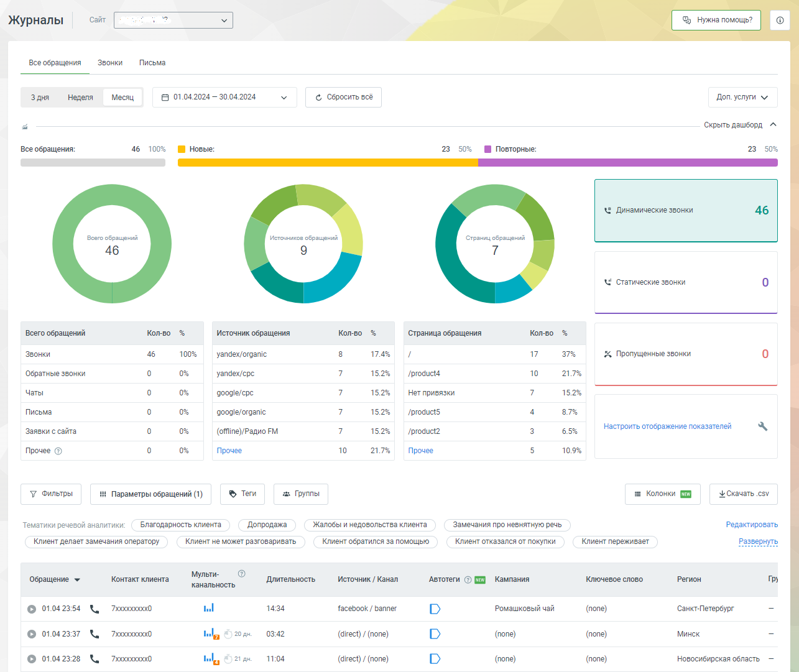Open the Теги button
The width and height of the screenshot is (799, 672).
(242, 494)
